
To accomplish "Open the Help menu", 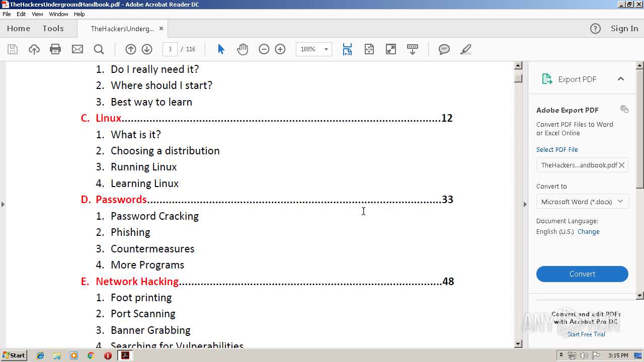I will coord(79,14).
